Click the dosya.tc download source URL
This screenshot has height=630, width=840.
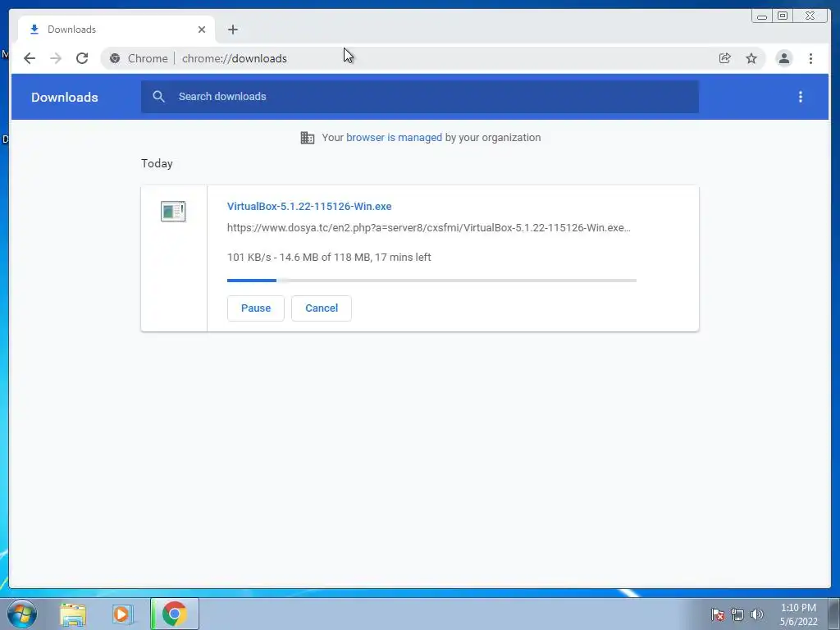[428, 228]
